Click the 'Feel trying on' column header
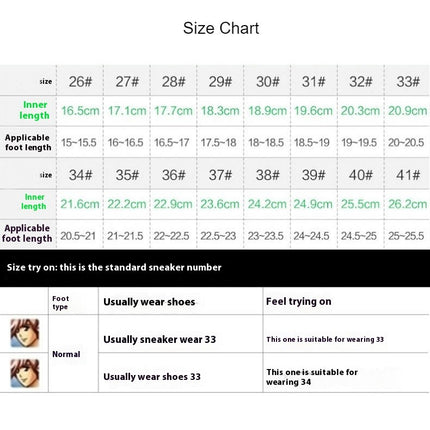Viewport: 430px width, 430px height. 299,302
